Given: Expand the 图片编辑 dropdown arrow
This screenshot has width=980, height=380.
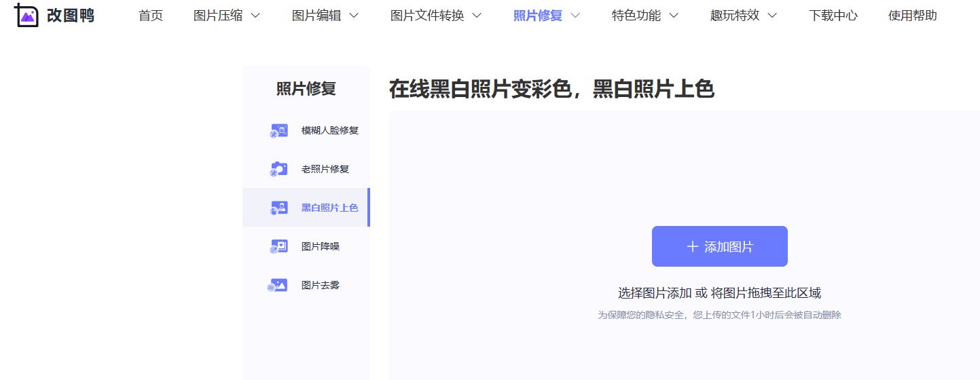Looking at the screenshot, I should point(354,16).
